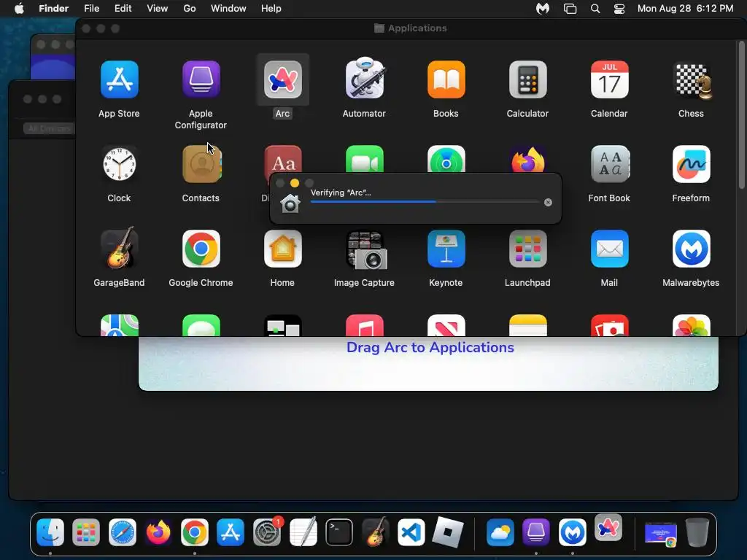Open TextEdit from the Dock
The height and width of the screenshot is (560, 747).
[x=303, y=532]
